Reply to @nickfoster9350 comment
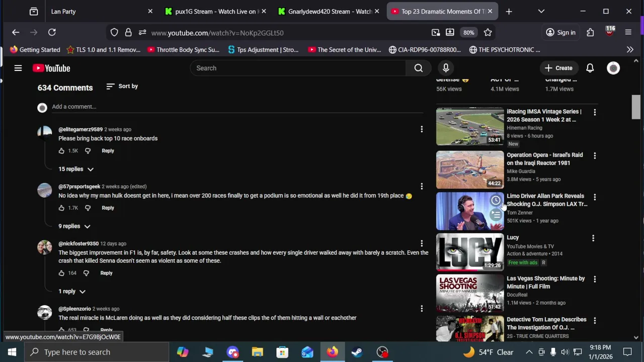The image size is (644, 362). coord(106,273)
